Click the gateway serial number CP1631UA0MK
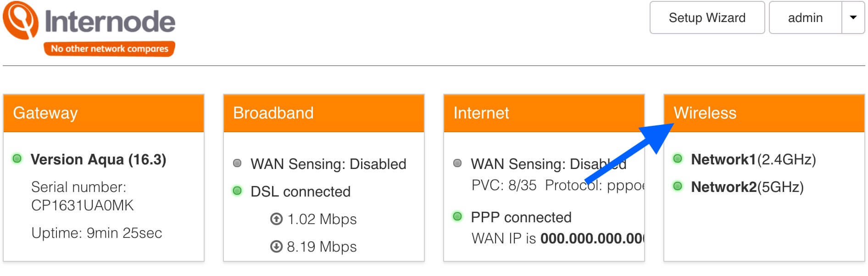The width and height of the screenshot is (868, 276). [83, 205]
